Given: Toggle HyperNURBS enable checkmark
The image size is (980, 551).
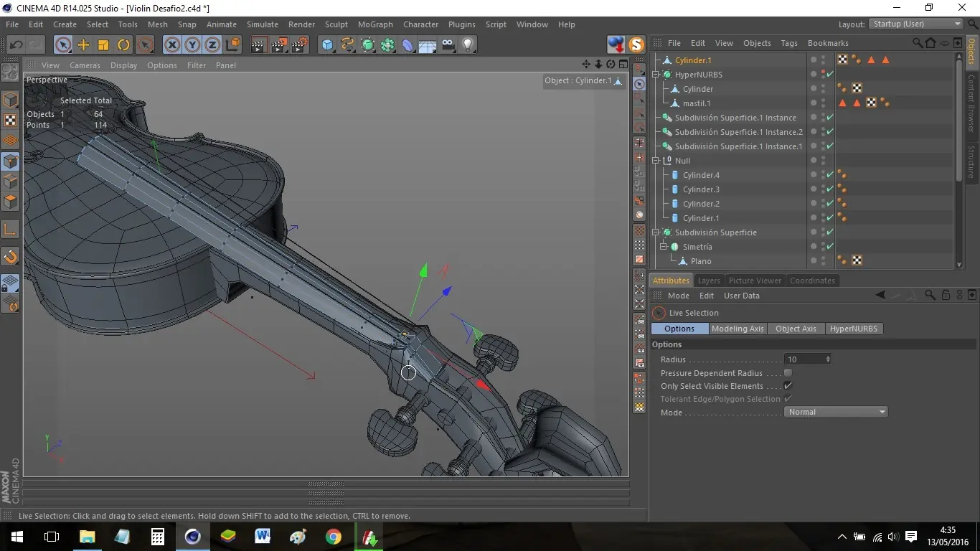Looking at the screenshot, I should [x=830, y=75].
